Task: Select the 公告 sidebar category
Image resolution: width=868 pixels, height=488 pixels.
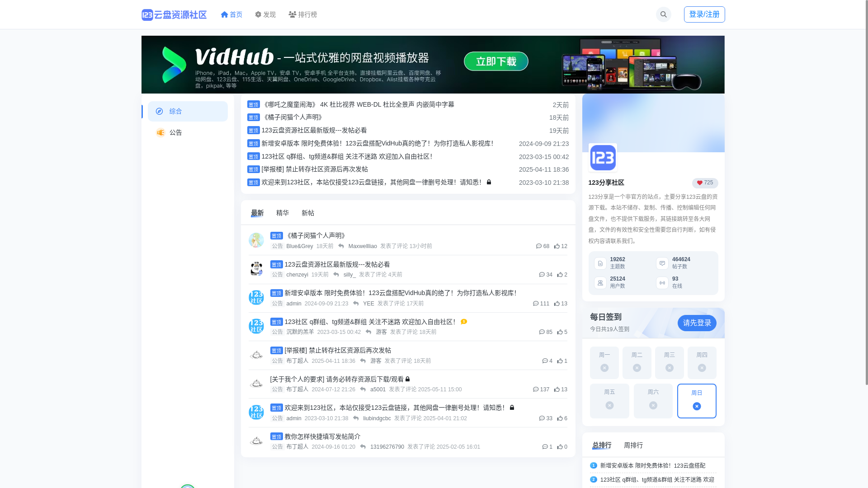Action: [x=188, y=132]
